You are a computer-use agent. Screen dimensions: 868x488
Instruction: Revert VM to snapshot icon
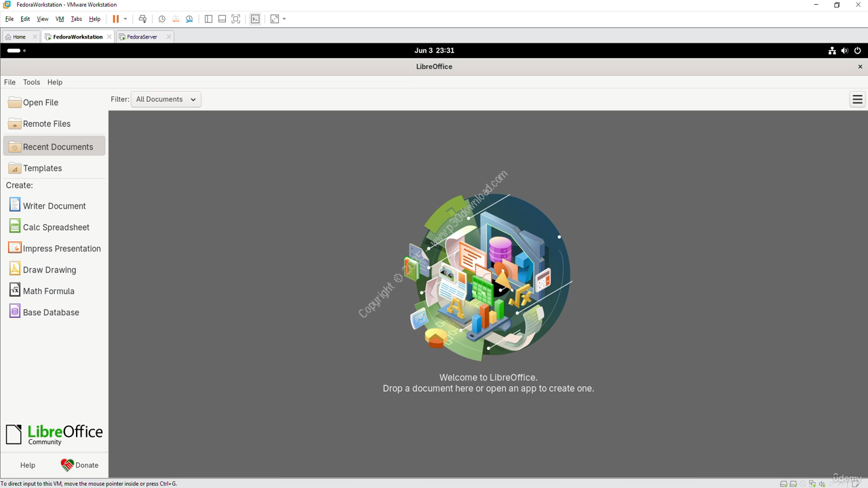point(175,19)
